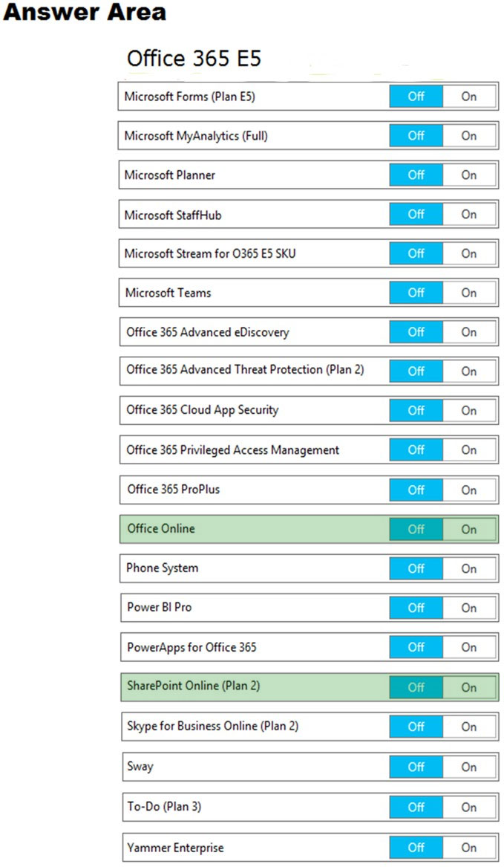The width and height of the screenshot is (504, 867).
Task: Click On for Microsoft Stream for O365 E5 SKU
Action: coord(469,253)
